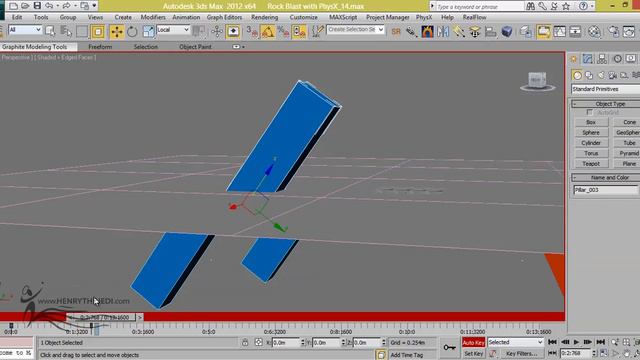Click the Shapes category icon in Create panel
This screenshot has width=640, height=360.
pos(589,75)
